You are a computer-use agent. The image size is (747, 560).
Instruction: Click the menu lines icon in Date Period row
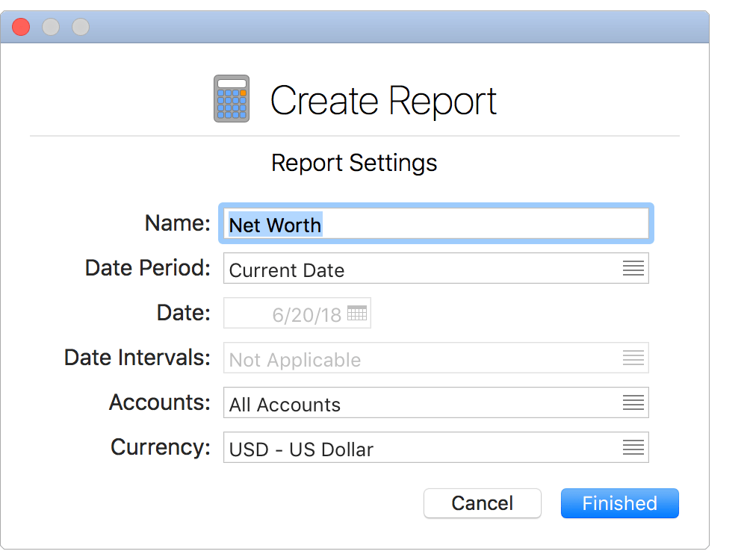[x=633, y=268]
